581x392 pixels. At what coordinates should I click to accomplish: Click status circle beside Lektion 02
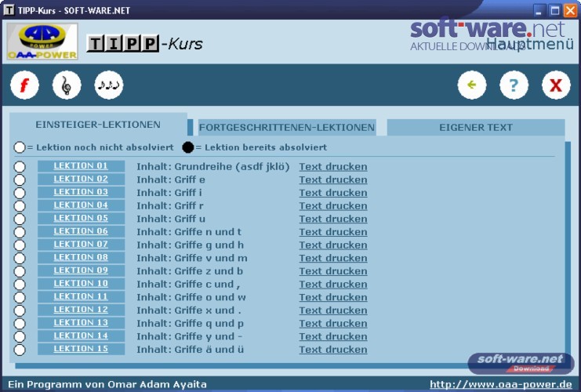coord(20,180)
